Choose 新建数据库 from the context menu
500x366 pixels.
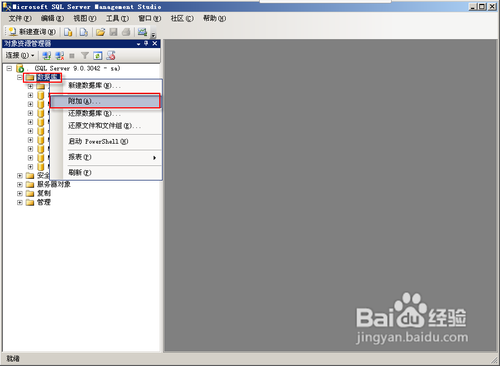pos(106,86)
